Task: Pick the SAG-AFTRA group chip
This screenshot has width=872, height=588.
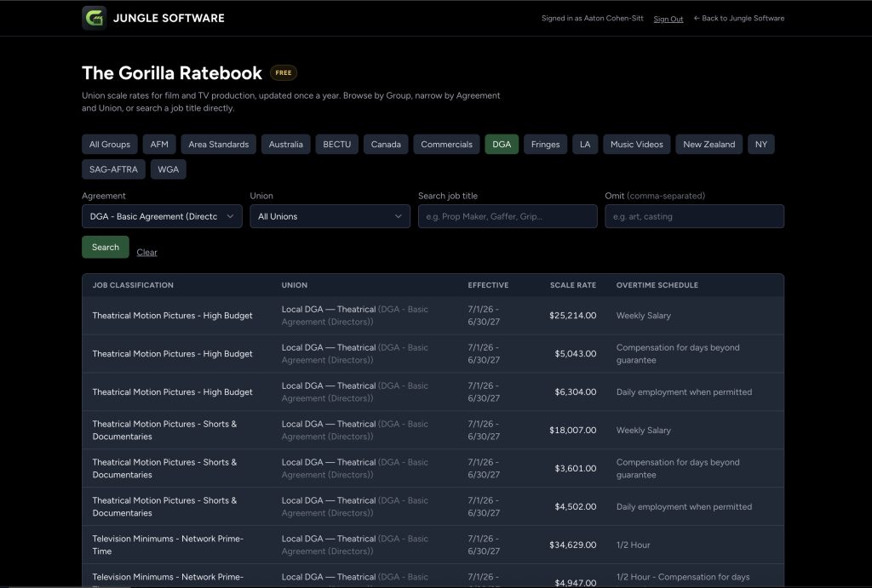Action: pyautogui.click(x=113, y=169)
